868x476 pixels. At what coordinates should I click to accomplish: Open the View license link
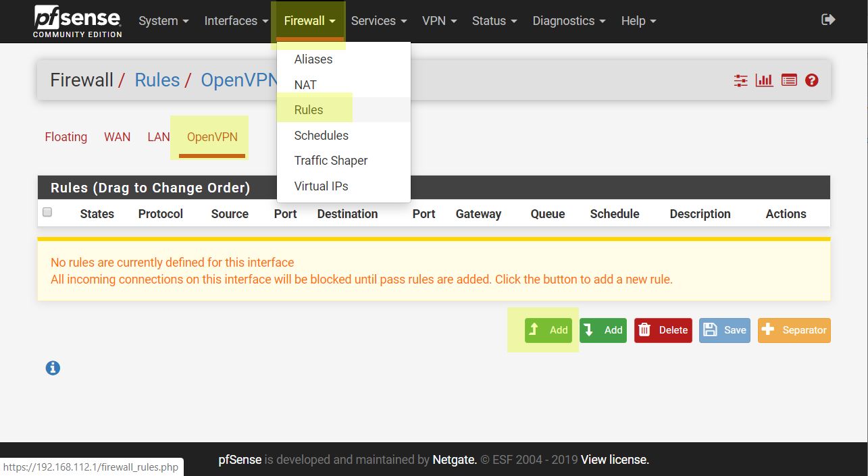pos(615,460)
